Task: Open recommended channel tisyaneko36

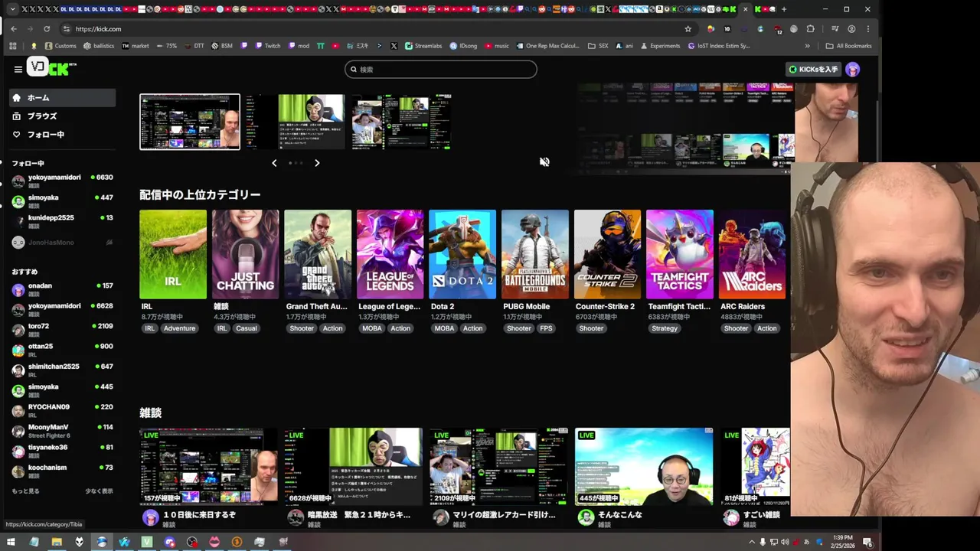Action: tap(62, 452)
